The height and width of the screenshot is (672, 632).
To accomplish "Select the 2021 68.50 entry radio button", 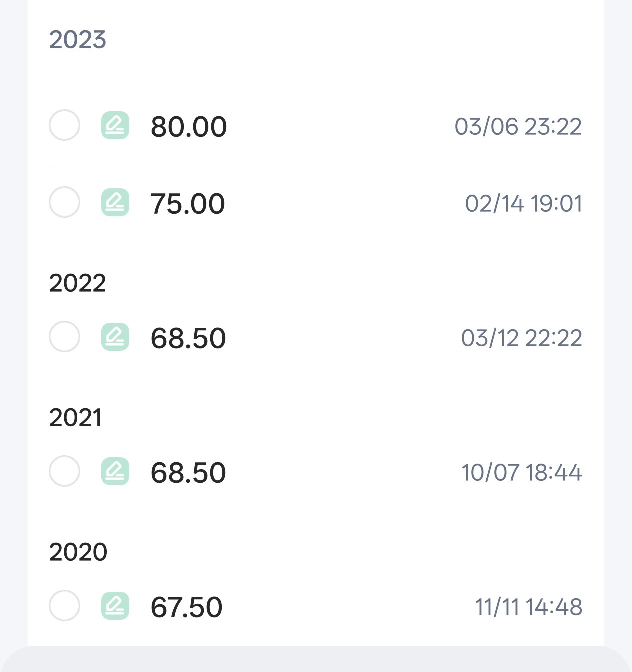I will tap(64, 471).
